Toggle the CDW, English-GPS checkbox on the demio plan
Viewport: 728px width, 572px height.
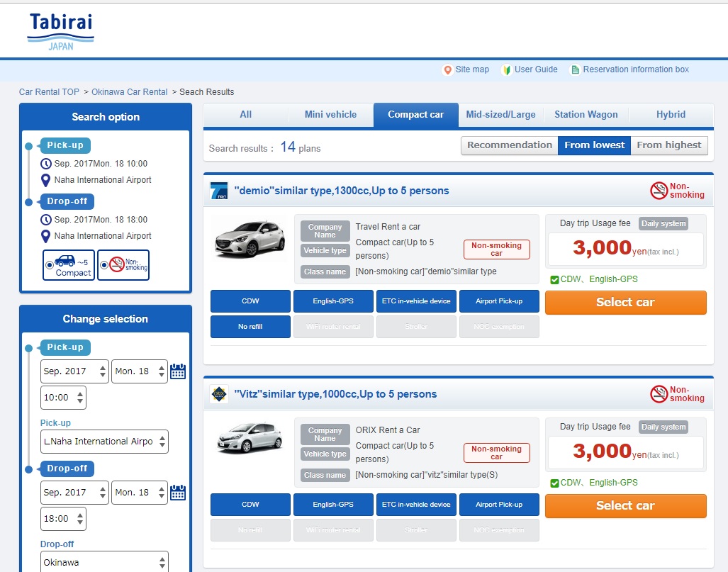(554, 279)
